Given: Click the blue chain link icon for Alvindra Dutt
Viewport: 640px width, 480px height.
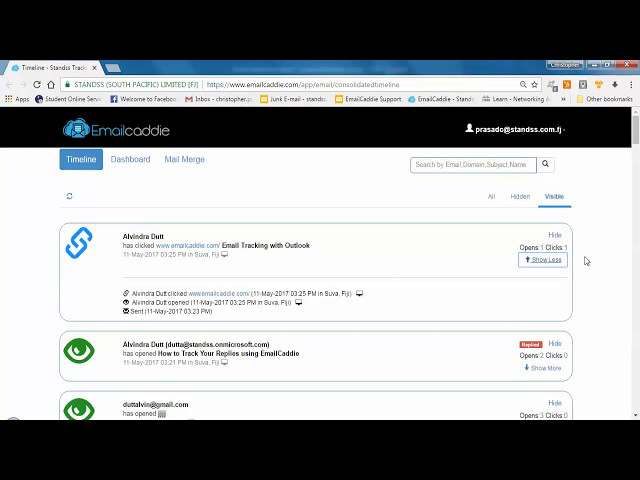Looking at the screenshot, I should tap(79, 243).
